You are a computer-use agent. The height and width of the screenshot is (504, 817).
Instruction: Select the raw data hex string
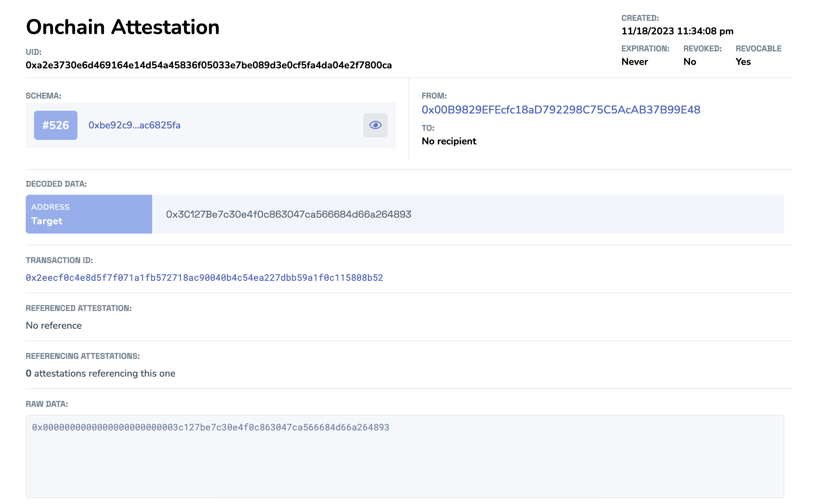click(211, 427)
